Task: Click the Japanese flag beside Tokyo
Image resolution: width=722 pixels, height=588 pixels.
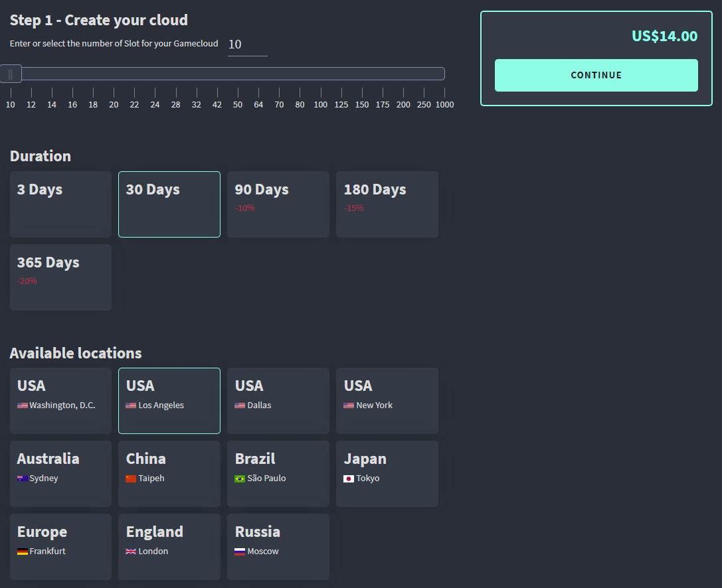Action: [x=349, y=478]
